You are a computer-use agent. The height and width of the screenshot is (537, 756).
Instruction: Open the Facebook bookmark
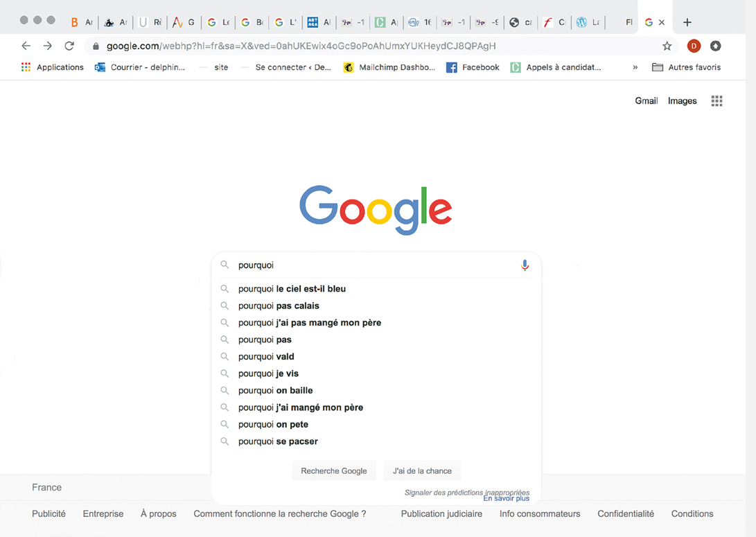point(473,67)
